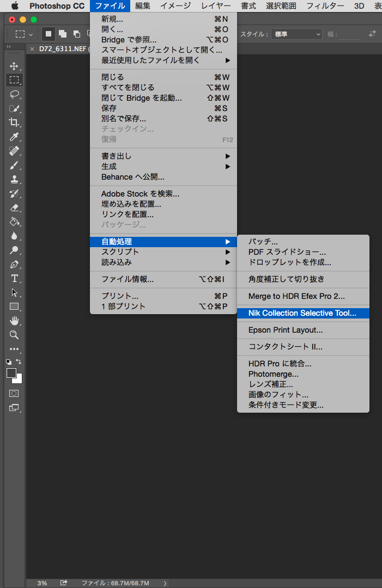Choose Adobe Stock を検索... menu item
The height and width of the screenshot is (588, 382).
click(x=163, y=194)
